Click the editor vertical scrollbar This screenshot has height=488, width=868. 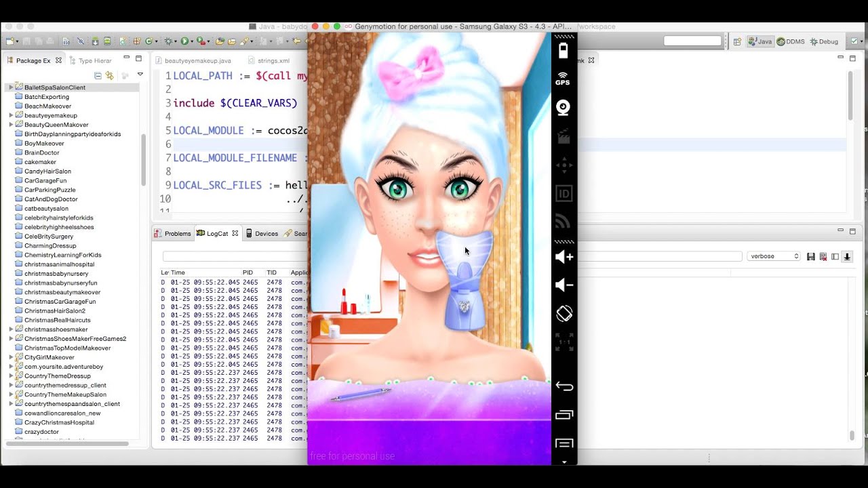click(x=850, y=95)
